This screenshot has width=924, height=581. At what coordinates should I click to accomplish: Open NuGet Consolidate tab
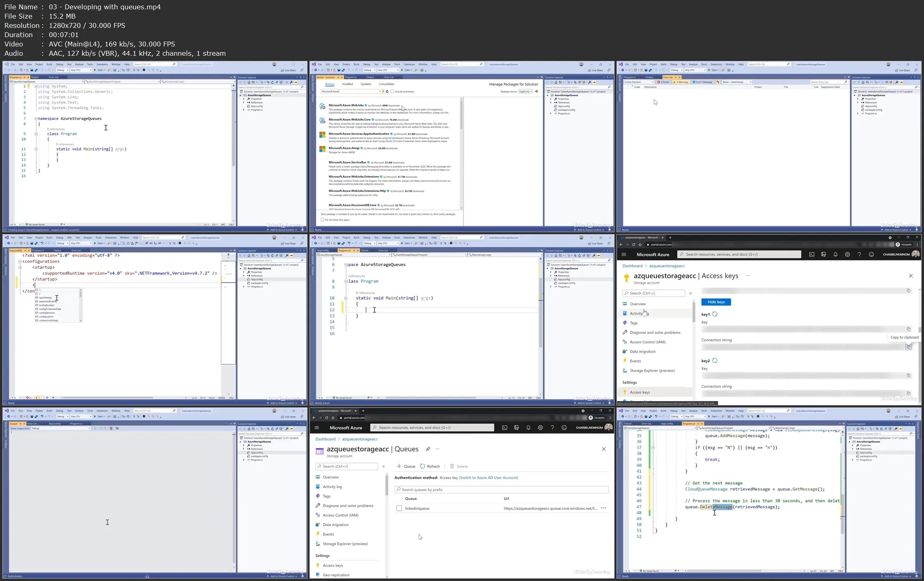(386, 84)
